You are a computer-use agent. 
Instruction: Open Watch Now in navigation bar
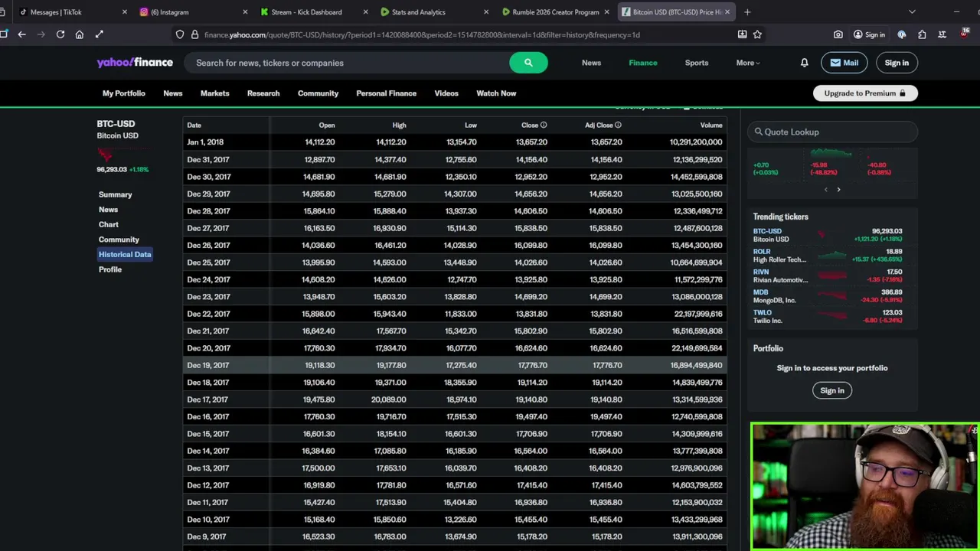pos(496,93)
